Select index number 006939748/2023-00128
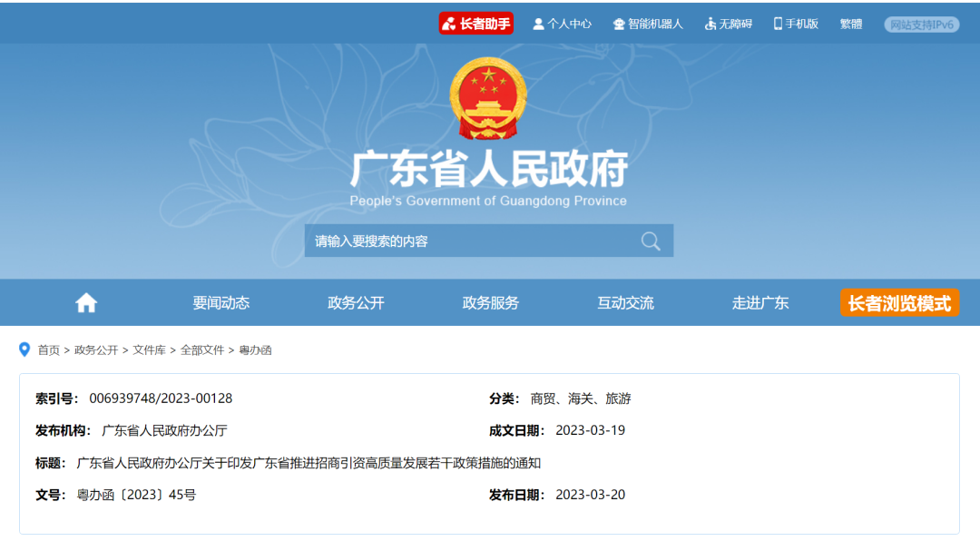Image resolution: width=980 pixels, height=541 pixels. click(161, 398)
